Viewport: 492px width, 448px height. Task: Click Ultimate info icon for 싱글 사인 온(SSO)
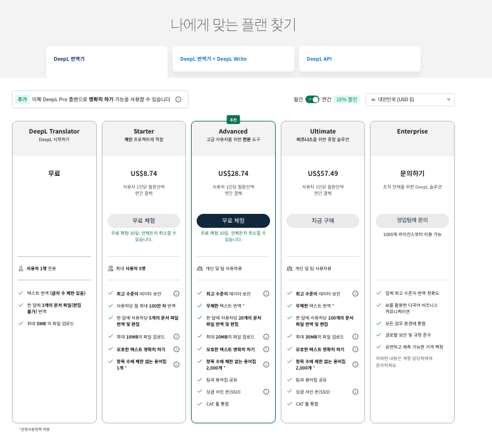(355, 392)
